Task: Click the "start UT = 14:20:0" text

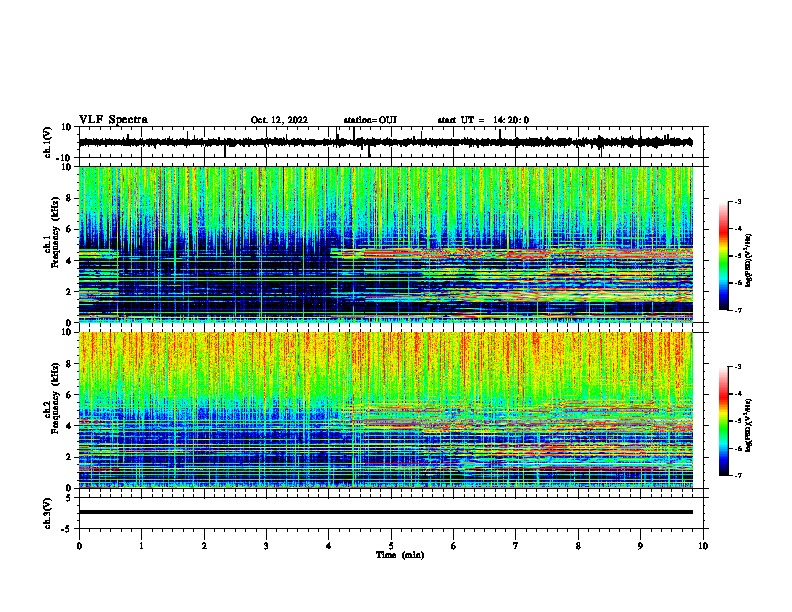Action: pyautogui.click(x=483, y=120)
